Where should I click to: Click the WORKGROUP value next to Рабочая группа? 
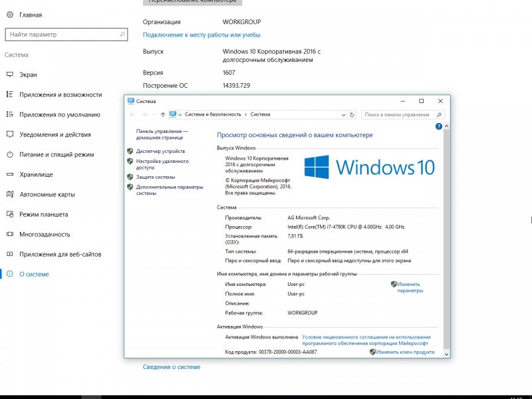tap(303, 313)
